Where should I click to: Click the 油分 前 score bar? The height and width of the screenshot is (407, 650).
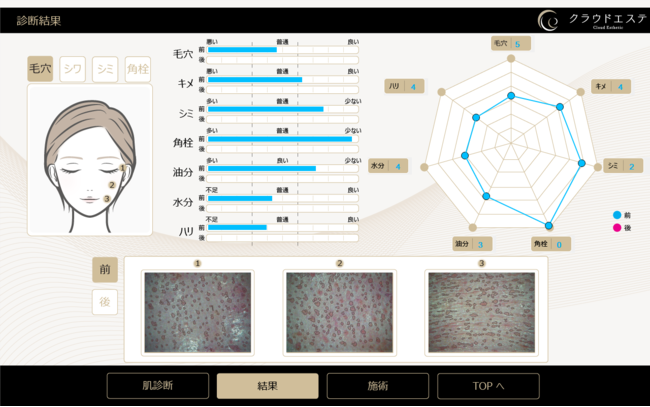click(282, 168)
